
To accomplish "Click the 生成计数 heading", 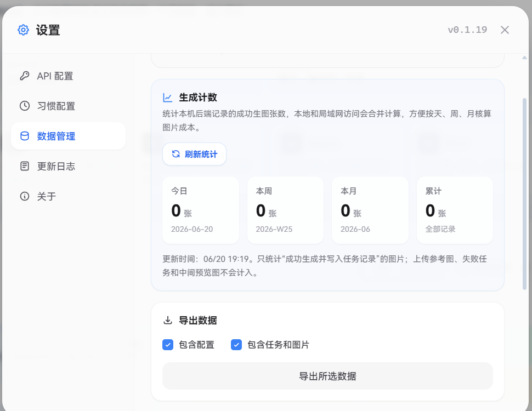I will coord(198,98).
